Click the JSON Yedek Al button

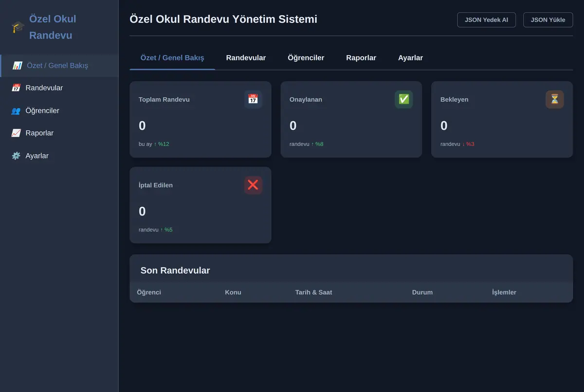[x=487, y=20]
